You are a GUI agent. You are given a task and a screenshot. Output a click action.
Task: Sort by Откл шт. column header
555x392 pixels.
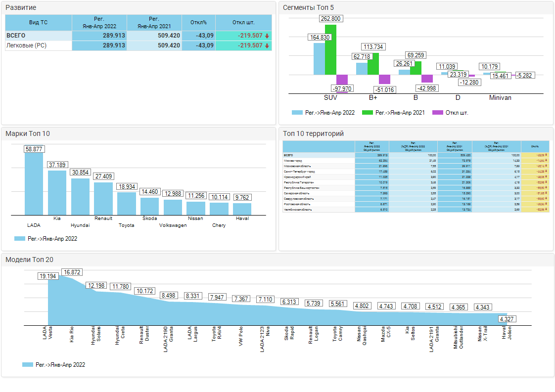pyautogui.click(x=243, y=22)
